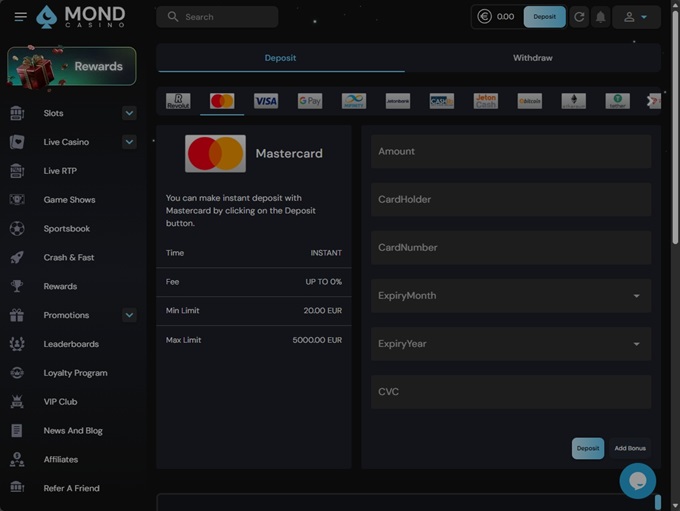
Task: Toggle the hamburger sidebar menu
Action: pyautogui.click(x=21, y=17)
